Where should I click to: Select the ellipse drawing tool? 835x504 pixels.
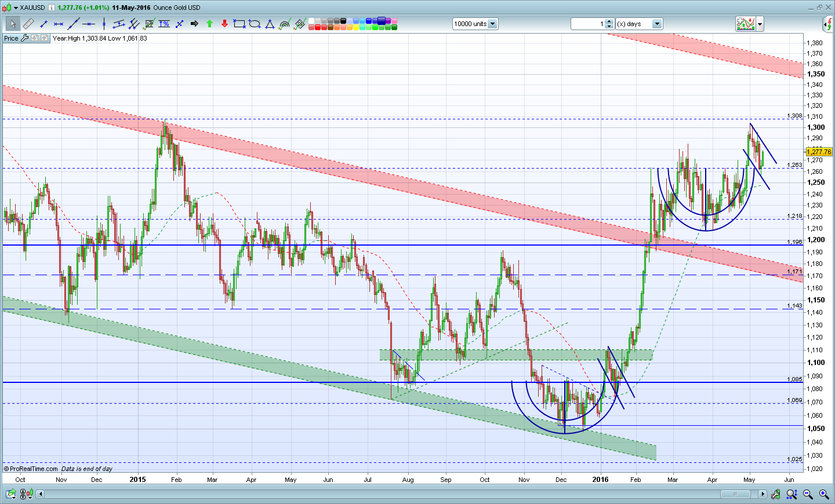tap(255, 24)
